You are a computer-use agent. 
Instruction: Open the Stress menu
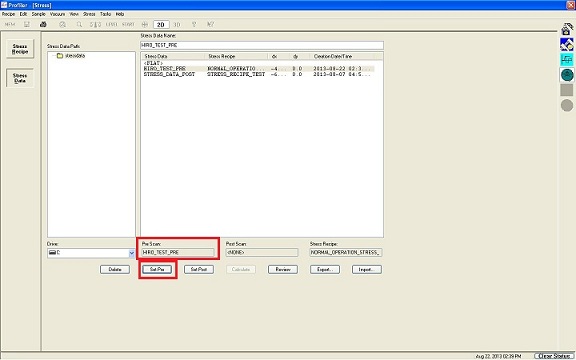[x=89, y=14]
